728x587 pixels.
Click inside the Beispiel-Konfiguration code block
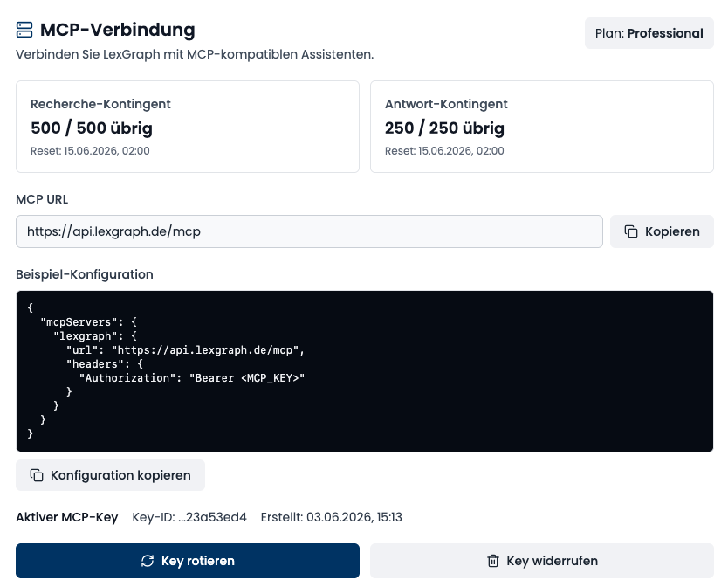[x=365, y=371]
